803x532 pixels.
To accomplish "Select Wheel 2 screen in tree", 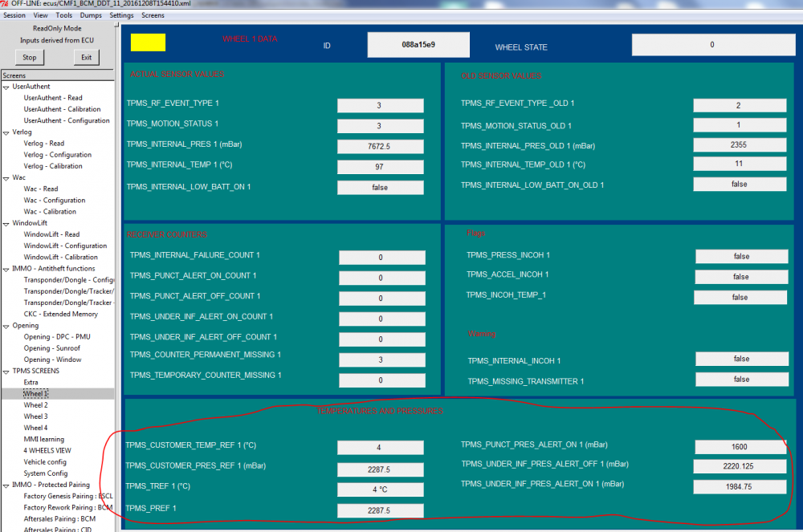I will pyautogui.click(x=36, y=405).
